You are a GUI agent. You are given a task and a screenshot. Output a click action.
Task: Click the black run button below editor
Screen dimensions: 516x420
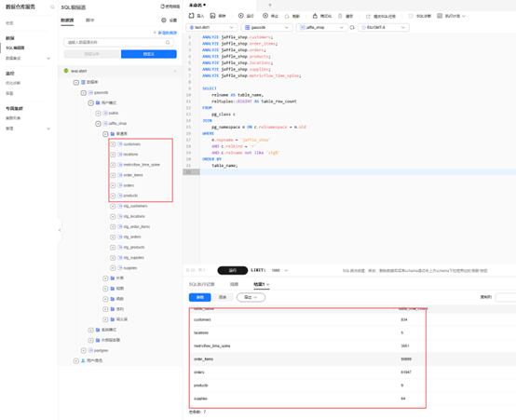point(233,270)
